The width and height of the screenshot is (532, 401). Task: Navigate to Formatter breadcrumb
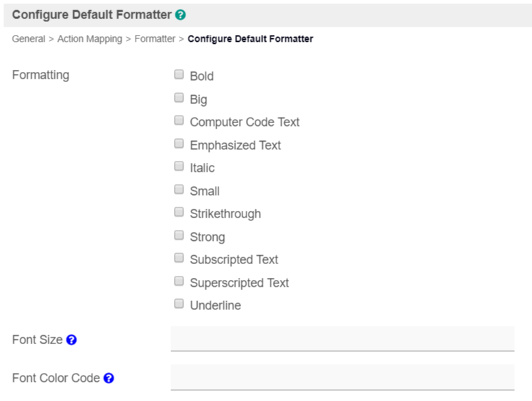(x=155, y=39)
